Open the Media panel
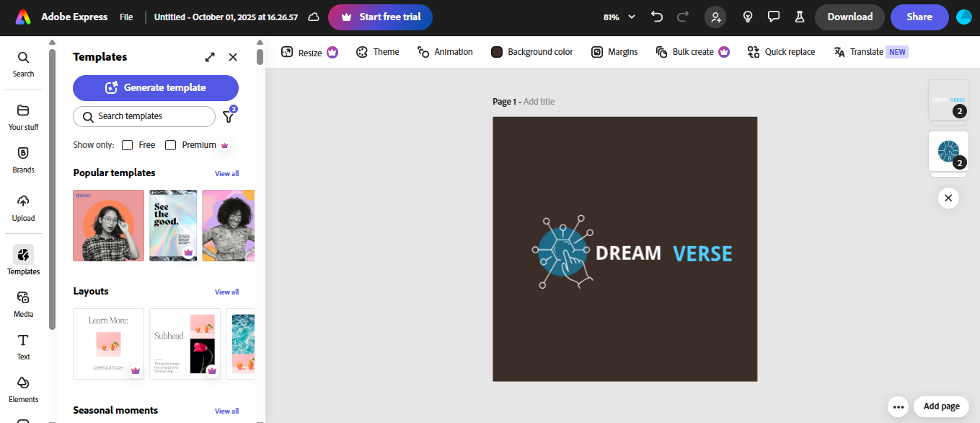The height and width of the screenshot is (423, 980). click(x=23, y=305)
